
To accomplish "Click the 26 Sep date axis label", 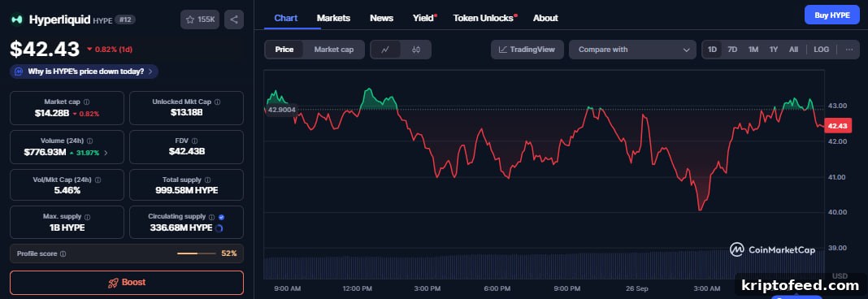I will 637,288.
